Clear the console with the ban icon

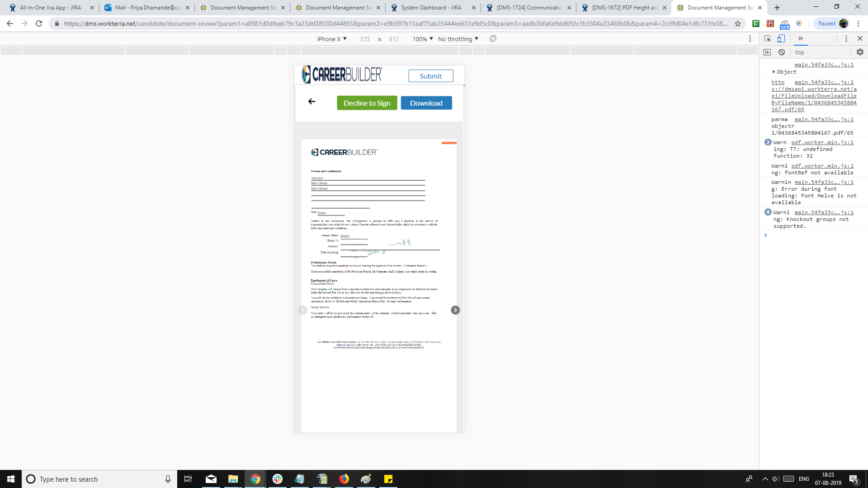(x=782, y=52)
